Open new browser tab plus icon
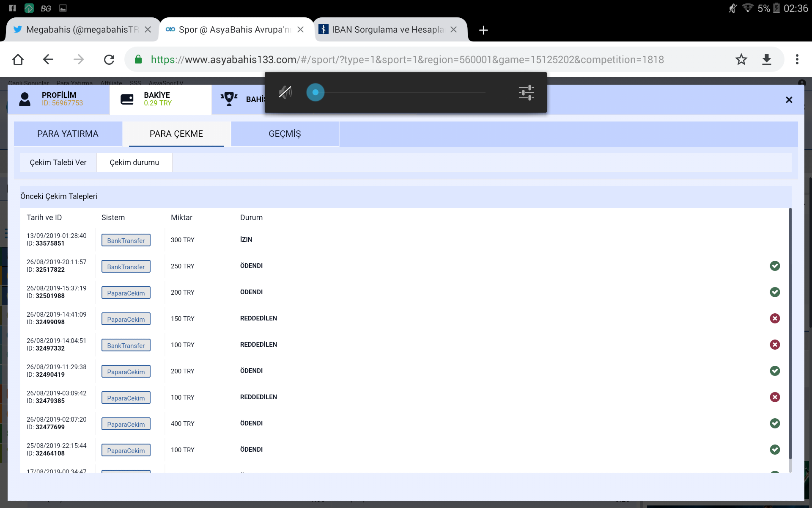This screenshot has height=508, width=812. 483,30
